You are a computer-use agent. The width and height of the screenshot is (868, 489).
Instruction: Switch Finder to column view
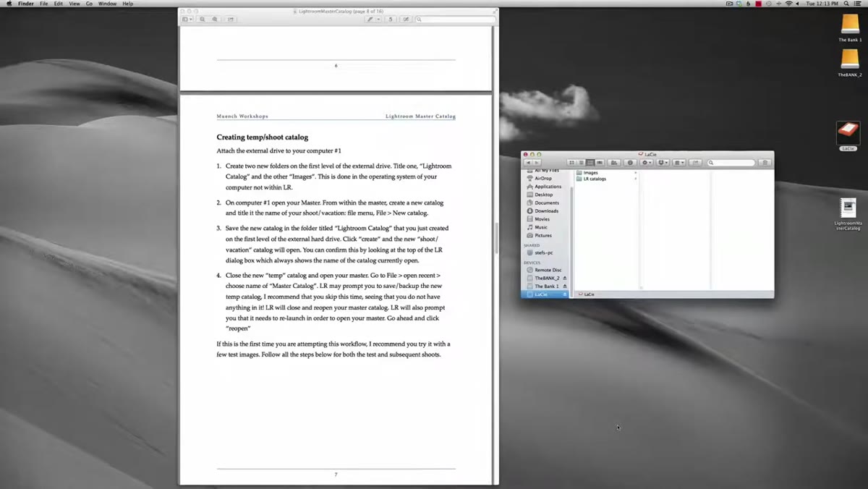click(590, 163)
